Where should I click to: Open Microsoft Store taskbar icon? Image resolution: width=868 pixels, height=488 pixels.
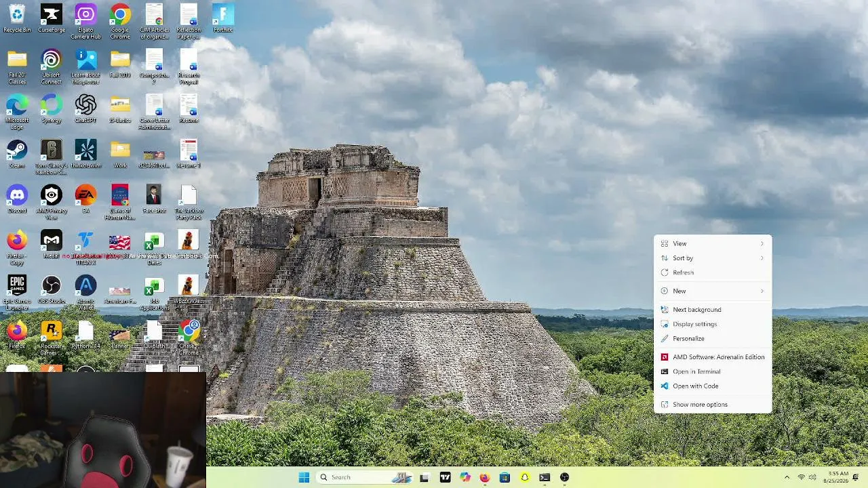505,477
